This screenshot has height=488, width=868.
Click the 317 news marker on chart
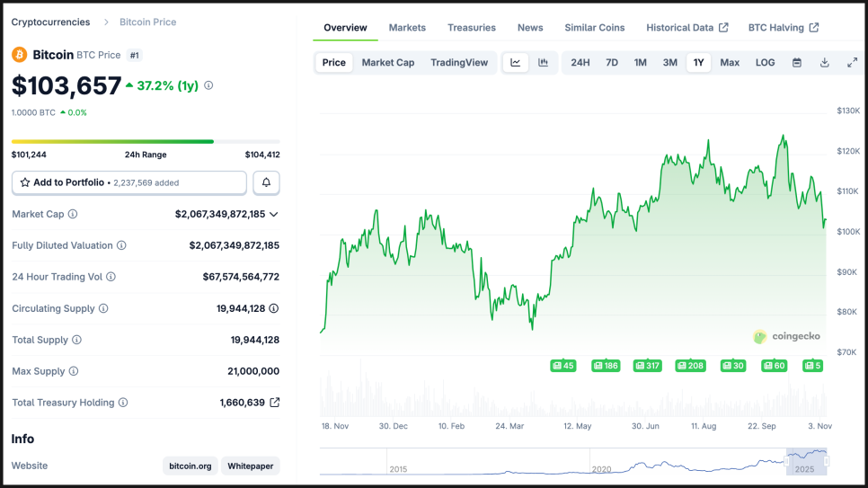(x=647, y=366)
